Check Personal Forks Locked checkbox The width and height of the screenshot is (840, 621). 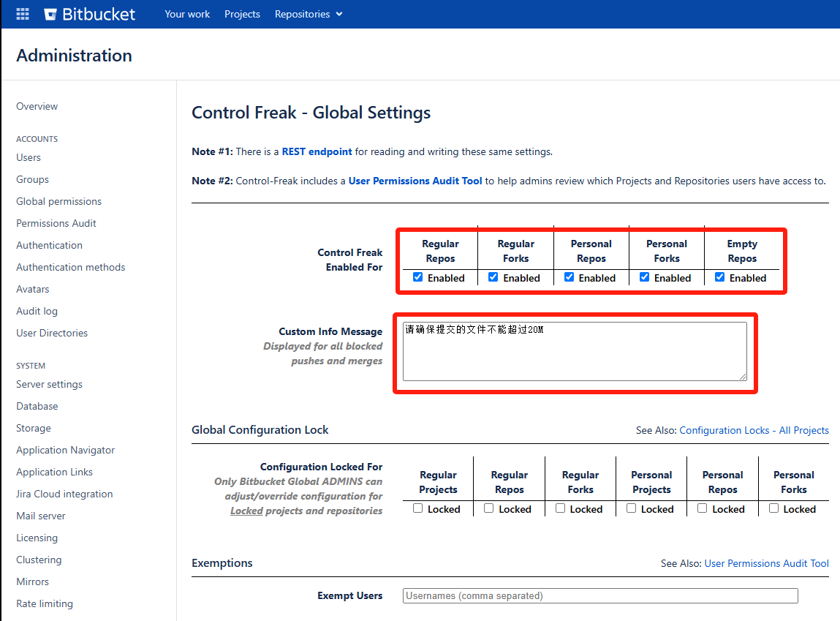tap(774, 508)
